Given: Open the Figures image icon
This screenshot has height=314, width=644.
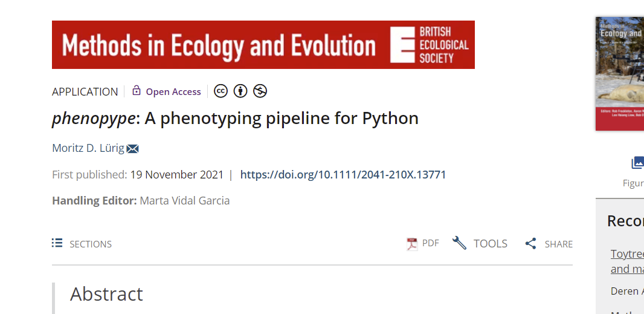Looking at the screenshot, I should (637, 163).
